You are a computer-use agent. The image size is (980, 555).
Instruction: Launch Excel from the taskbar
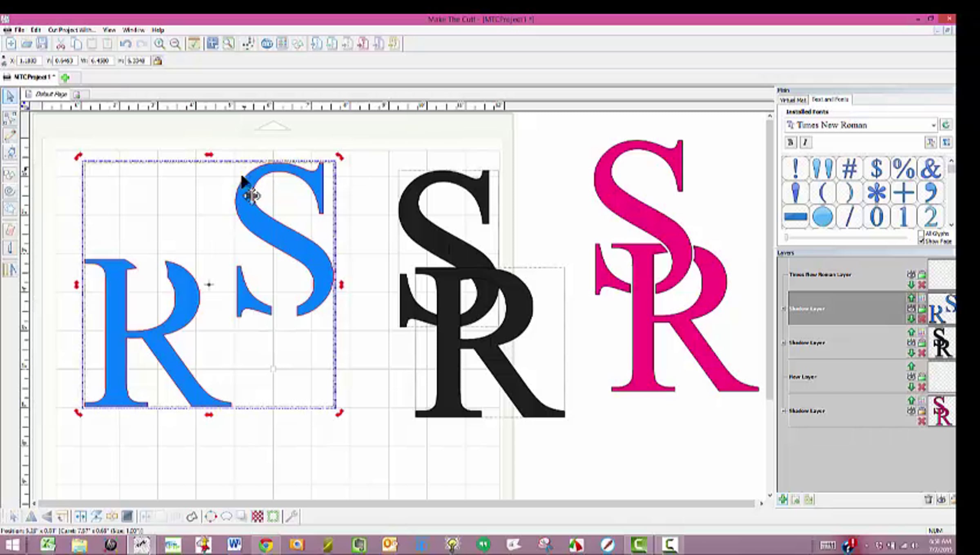pos(48,545)
